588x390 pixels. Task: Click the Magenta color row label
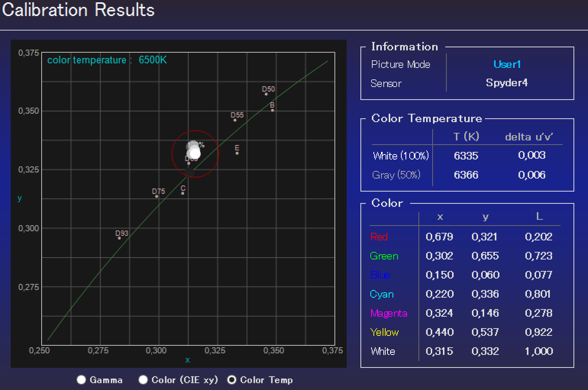click(389, 313)
